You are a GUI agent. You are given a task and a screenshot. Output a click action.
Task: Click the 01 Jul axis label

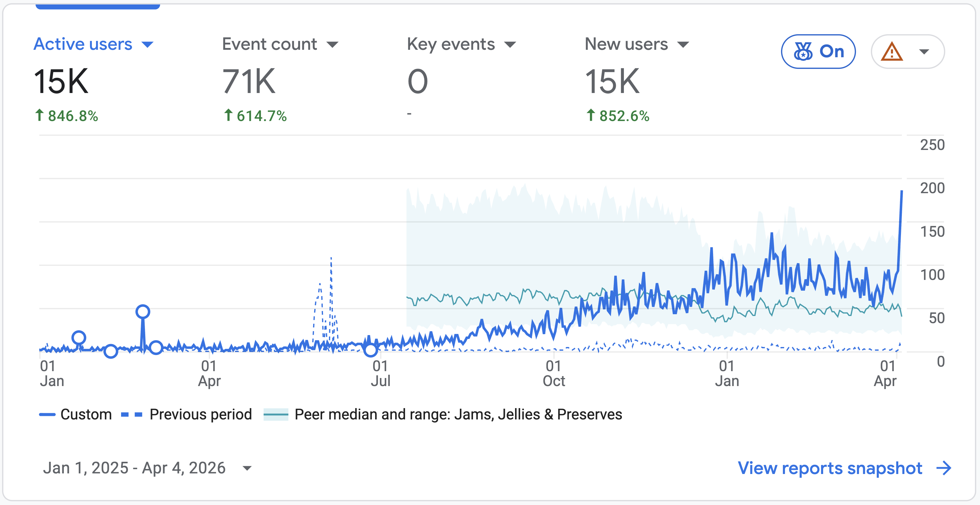pos(381,374)
